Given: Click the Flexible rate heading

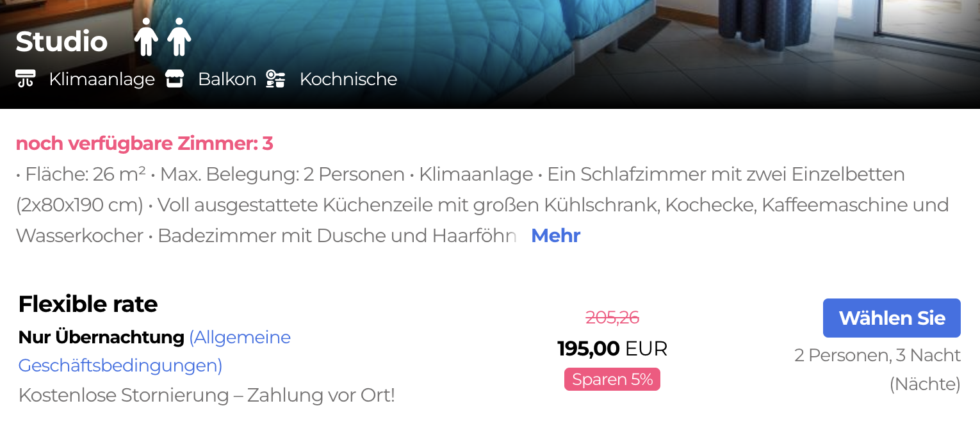Looking at the screenshot, I should coord(88,304).
